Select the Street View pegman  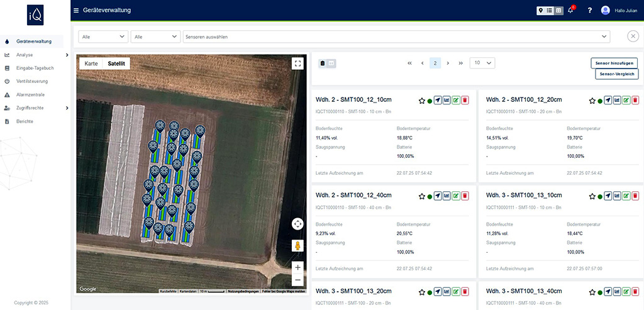click(297, 246)
